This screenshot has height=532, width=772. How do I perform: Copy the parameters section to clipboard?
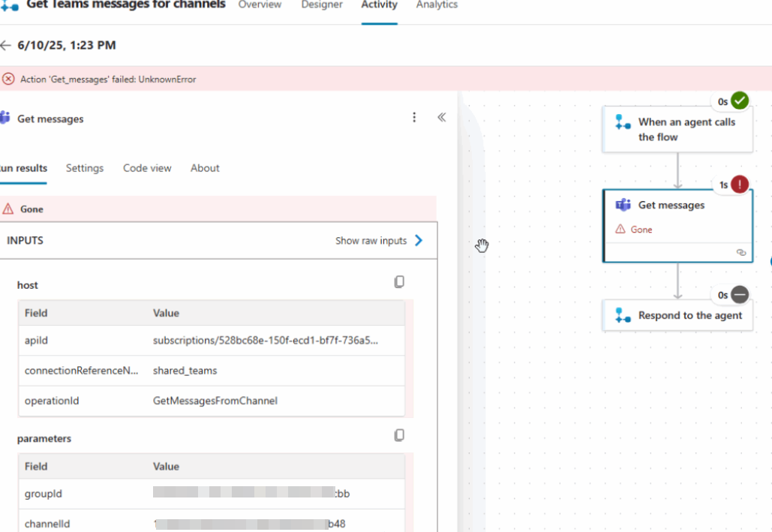(x=399, y=435)
